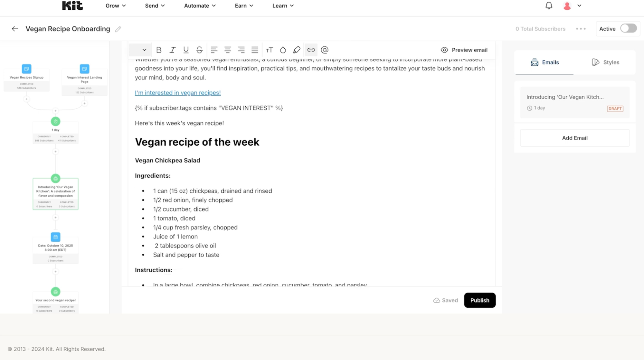Click the Underline formatting icon
This screenshot has width=644, height=360.
coord(186,50)
